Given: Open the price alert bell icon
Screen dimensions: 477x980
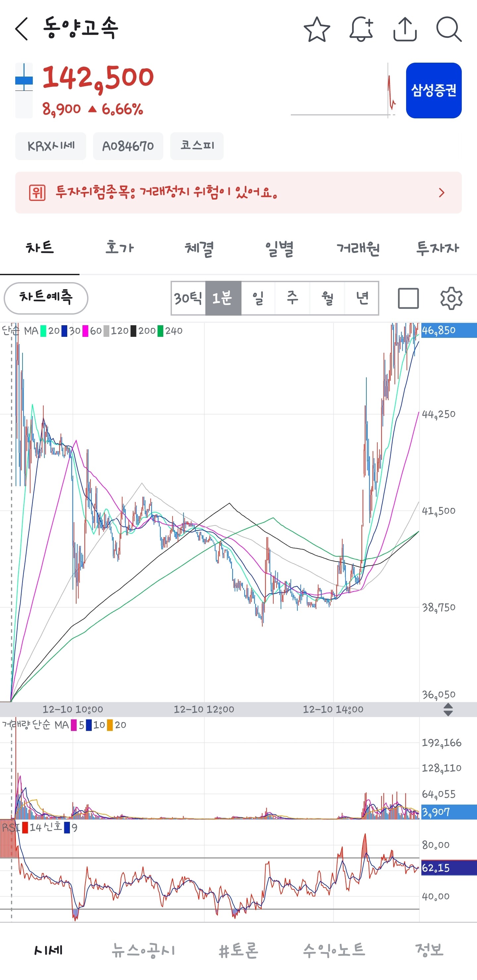Looking at the screenshot, I should 361,29.
